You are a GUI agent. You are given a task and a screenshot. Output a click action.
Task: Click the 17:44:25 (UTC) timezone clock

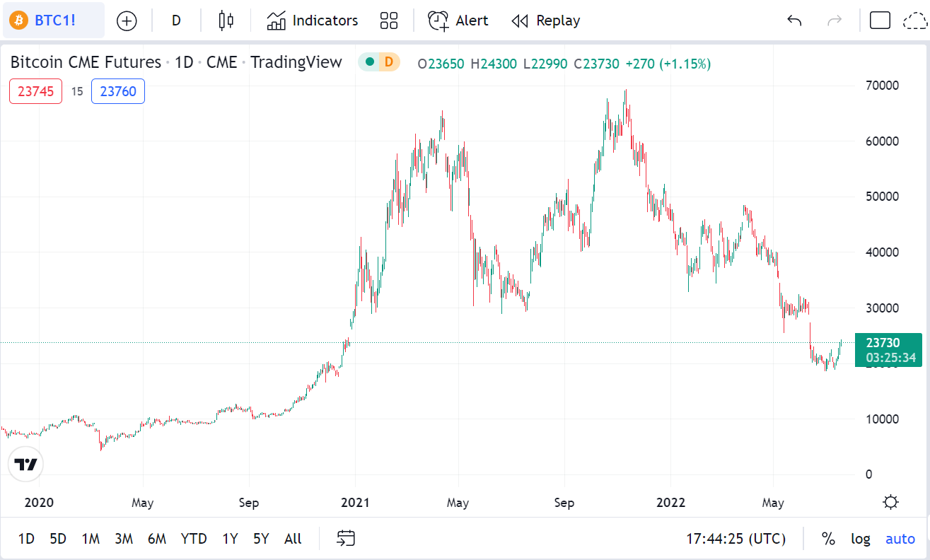tap(736, 539)
